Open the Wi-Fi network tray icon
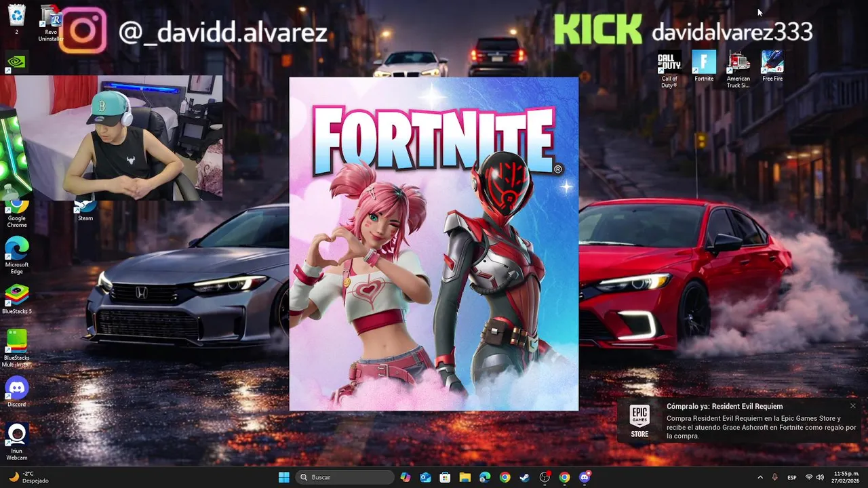The image size is (868, 488). click(x=808, y=477)
